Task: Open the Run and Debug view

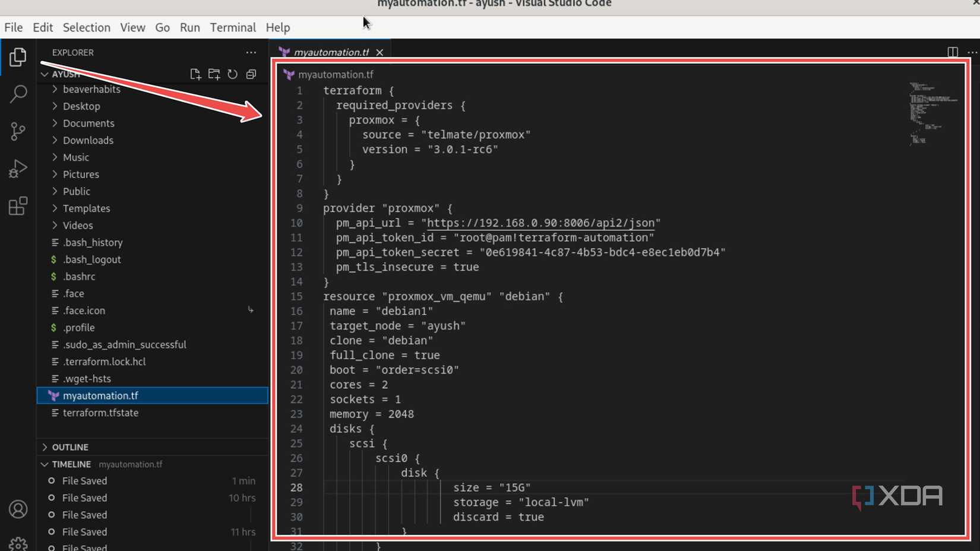Action: click(x=18, y=168)
